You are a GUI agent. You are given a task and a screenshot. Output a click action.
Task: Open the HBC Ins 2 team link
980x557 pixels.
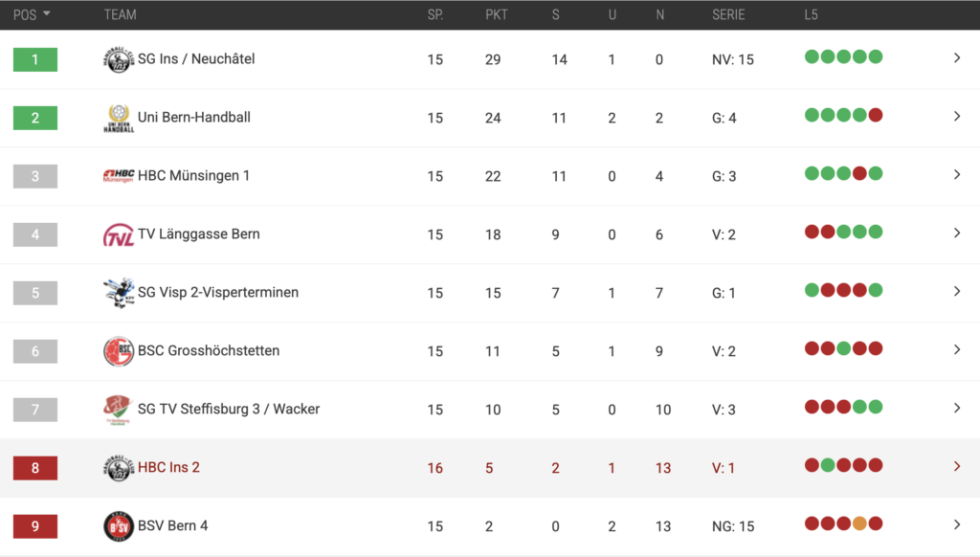[168, 467]
